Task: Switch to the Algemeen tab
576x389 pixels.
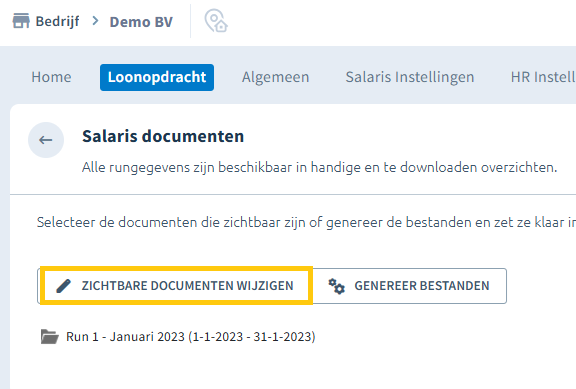Action: tap(276, 77)
